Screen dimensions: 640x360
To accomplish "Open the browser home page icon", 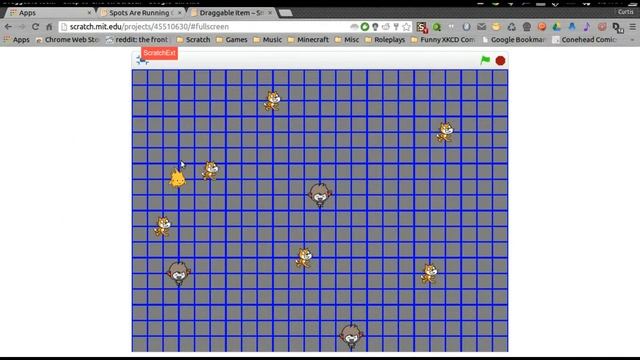I will [49, 27].
